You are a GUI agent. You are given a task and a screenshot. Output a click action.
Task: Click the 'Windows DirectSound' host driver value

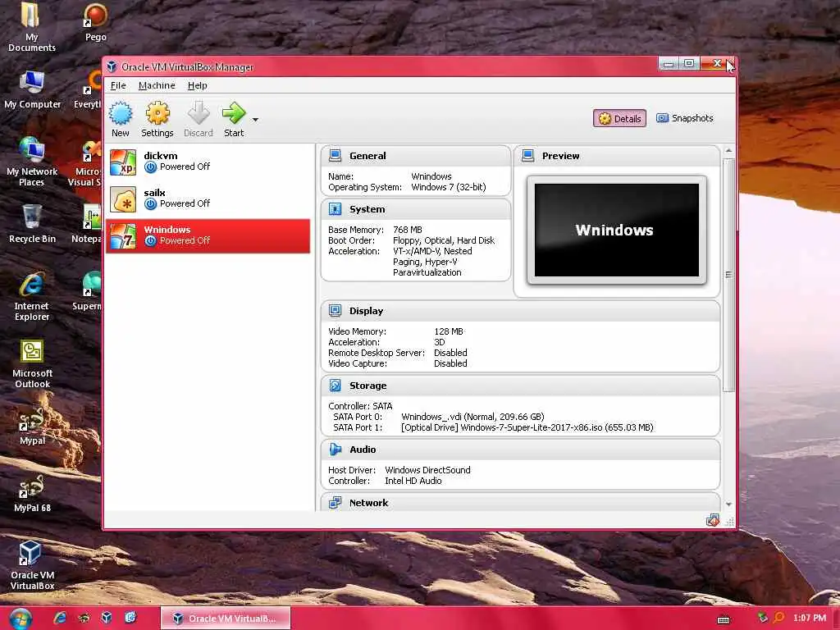click(x=427, y=470)
